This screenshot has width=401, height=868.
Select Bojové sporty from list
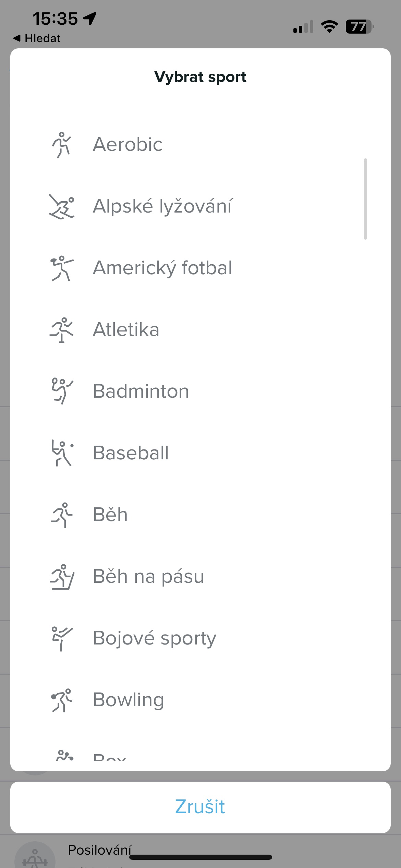[155, 638]
